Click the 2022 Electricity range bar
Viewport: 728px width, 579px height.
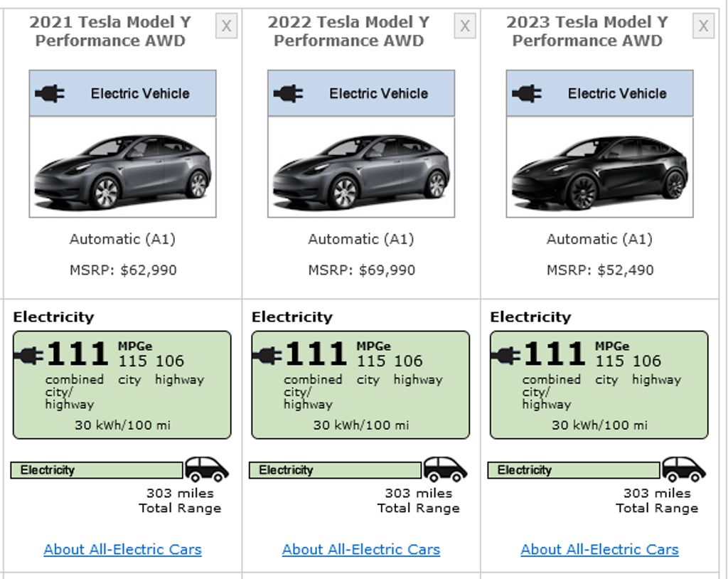coord(335,470)
